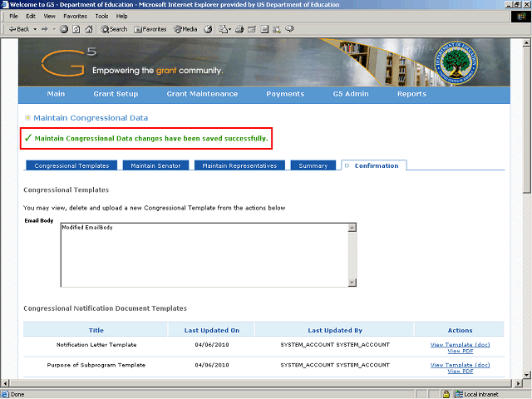The height and width of the screenshot is (399, 532).
Task: Click the Discuss toolbar icon
Action: coord(264,29)
